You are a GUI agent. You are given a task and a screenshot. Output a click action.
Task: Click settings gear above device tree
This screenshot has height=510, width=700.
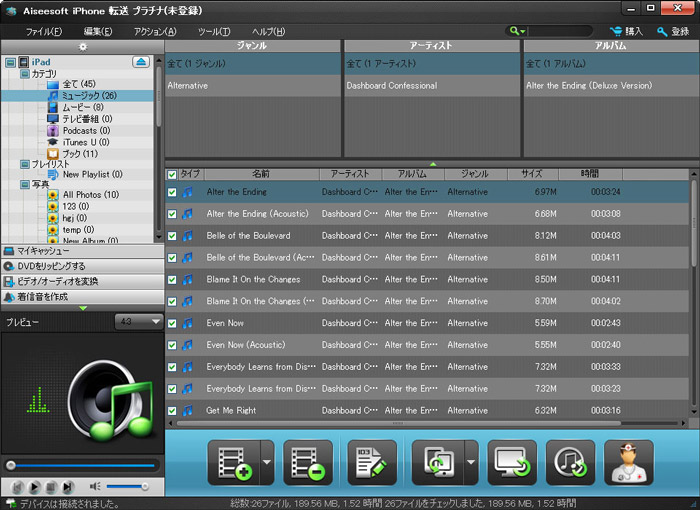pyautogui.click(x=83, y=47)
